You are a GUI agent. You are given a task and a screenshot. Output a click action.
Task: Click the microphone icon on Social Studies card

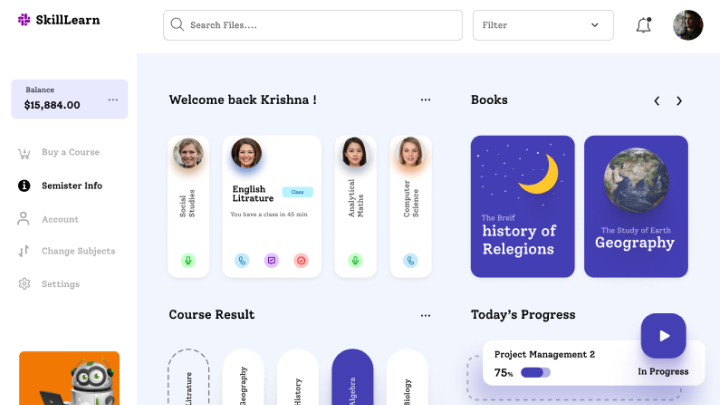click(188, 260)
